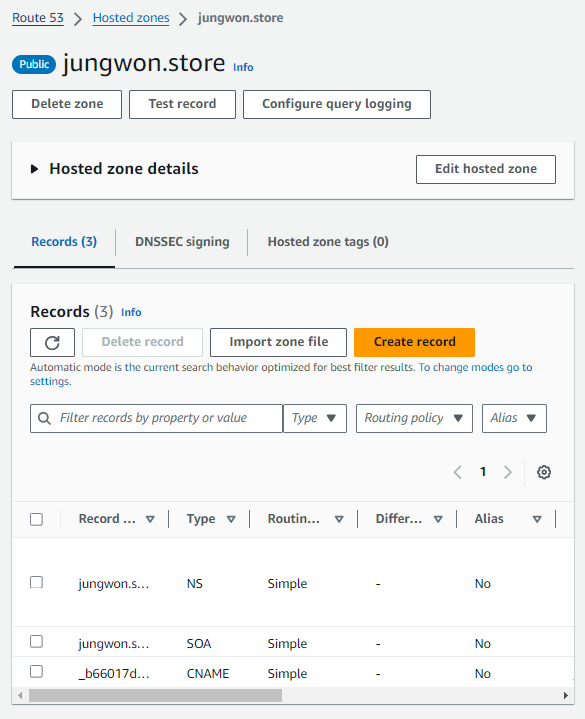Open Hosted zones breadcrumb link
The image size is (585, 719).
pos(131,18)
